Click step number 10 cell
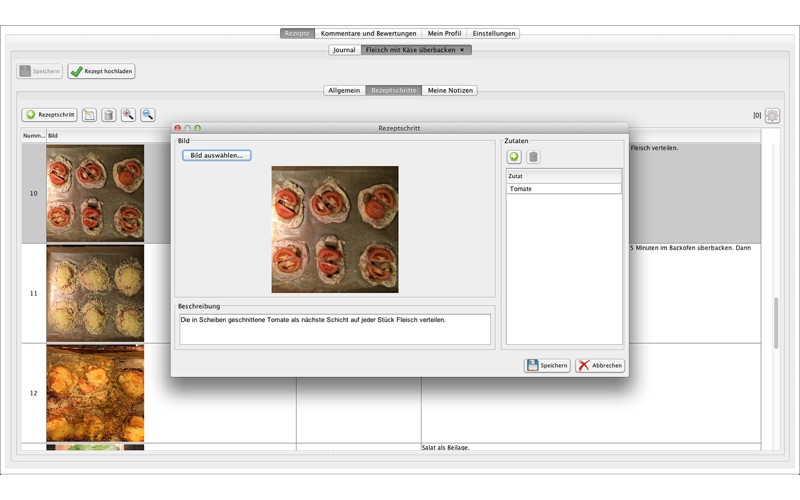 [34, 193]
